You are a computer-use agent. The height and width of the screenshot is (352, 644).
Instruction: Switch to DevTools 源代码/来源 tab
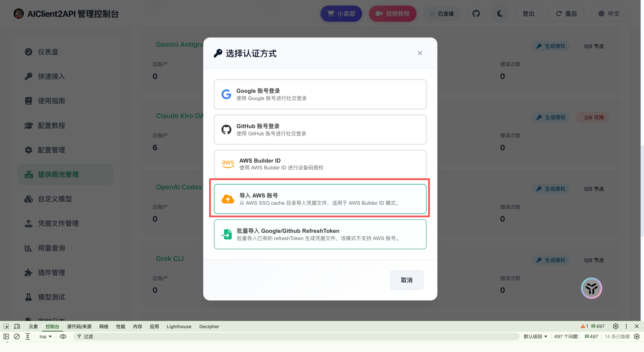pos(79,326)
